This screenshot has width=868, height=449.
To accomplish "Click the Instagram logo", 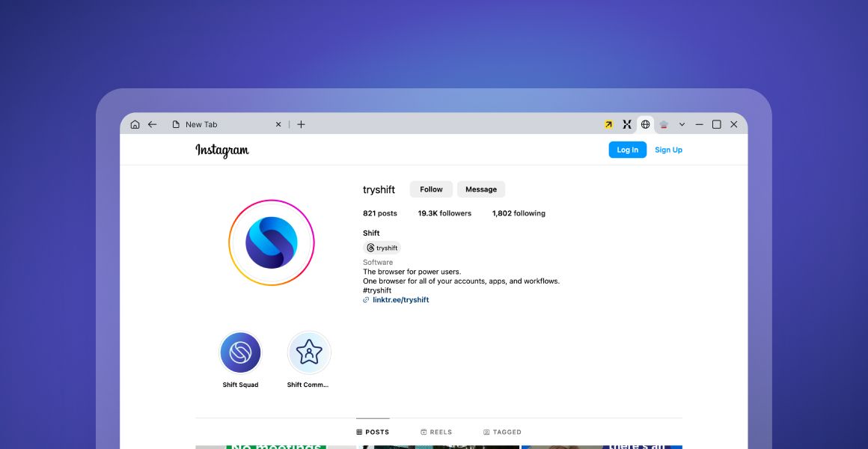I will coord(222,150).
